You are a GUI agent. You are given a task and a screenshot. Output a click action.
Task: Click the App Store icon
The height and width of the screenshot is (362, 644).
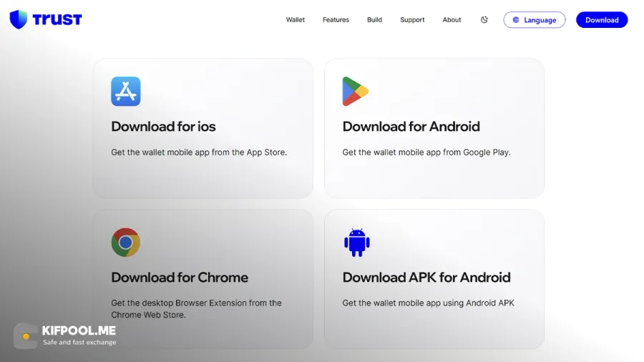point(126,91)
